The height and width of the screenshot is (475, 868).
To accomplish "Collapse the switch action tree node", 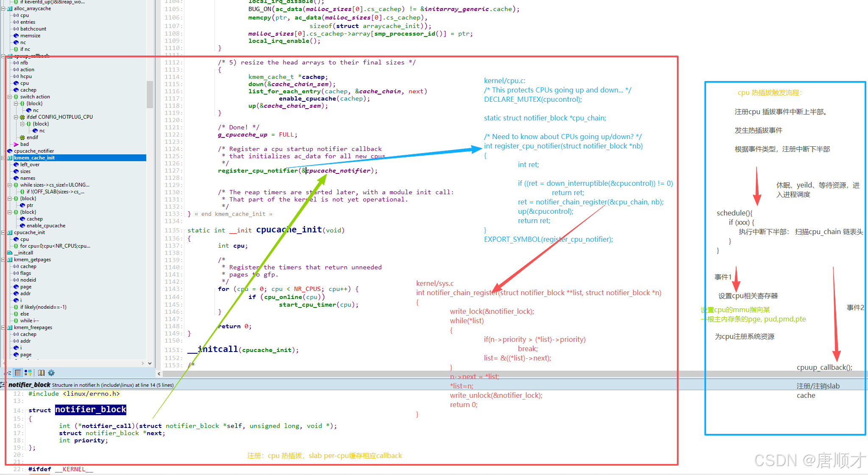I will 10,97.
